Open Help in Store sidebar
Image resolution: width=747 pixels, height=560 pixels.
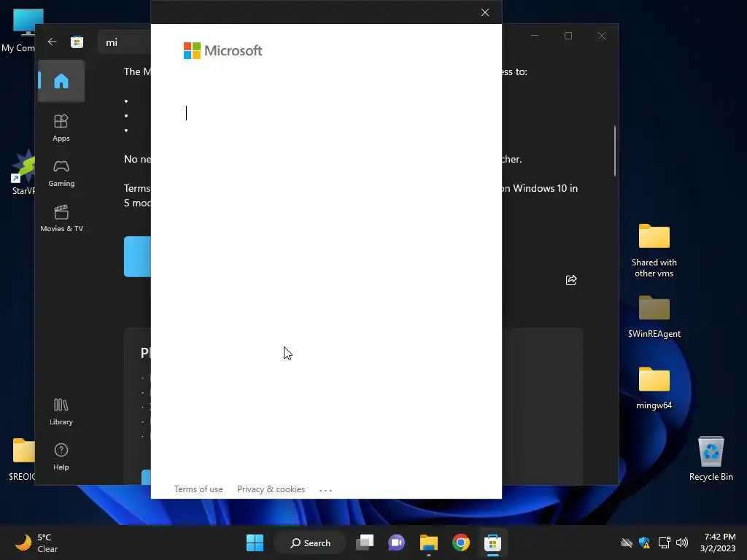[61, 457]
